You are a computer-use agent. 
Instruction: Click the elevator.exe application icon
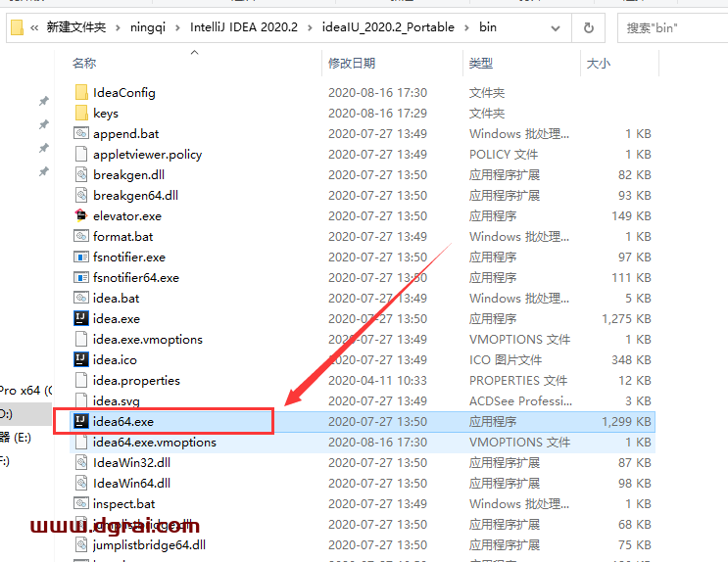[81, 215]
